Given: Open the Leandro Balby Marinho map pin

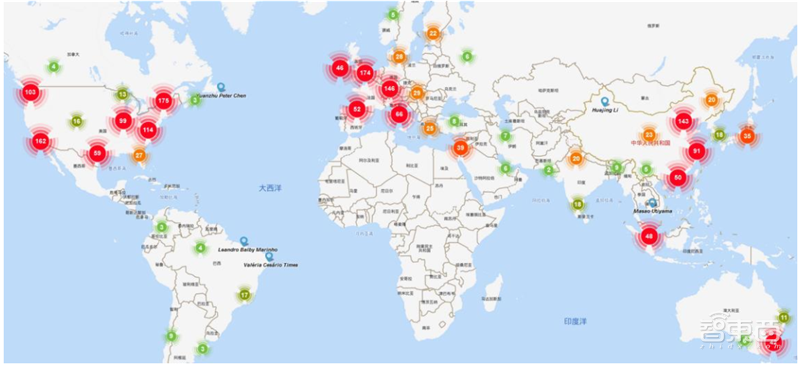Looking at the screenshot, I should pyautogui.click(x=244, y=241).
